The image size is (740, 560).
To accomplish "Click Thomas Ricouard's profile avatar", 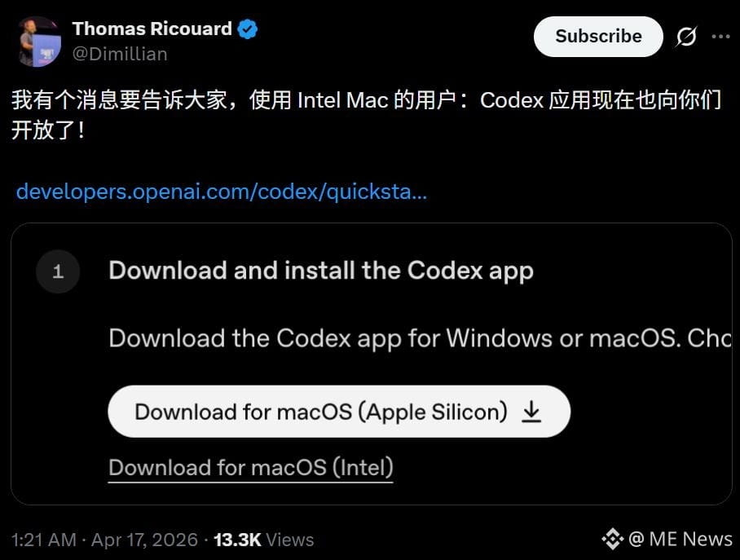I will point(39,42).
